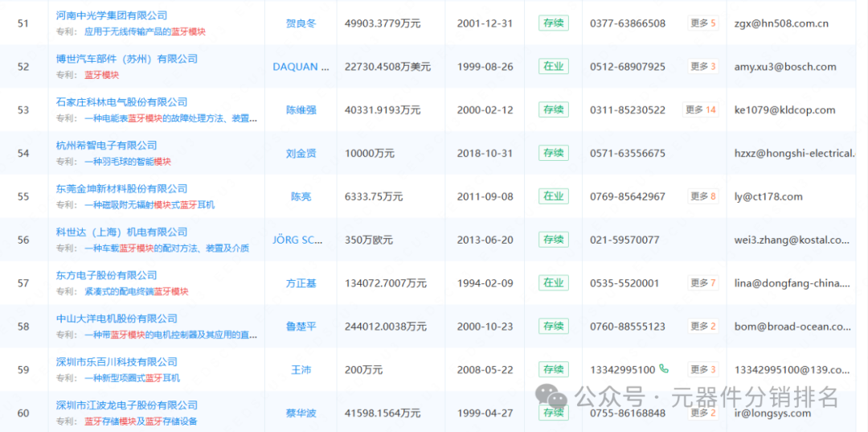Select phone number 021-59570077

pos(624,240)
